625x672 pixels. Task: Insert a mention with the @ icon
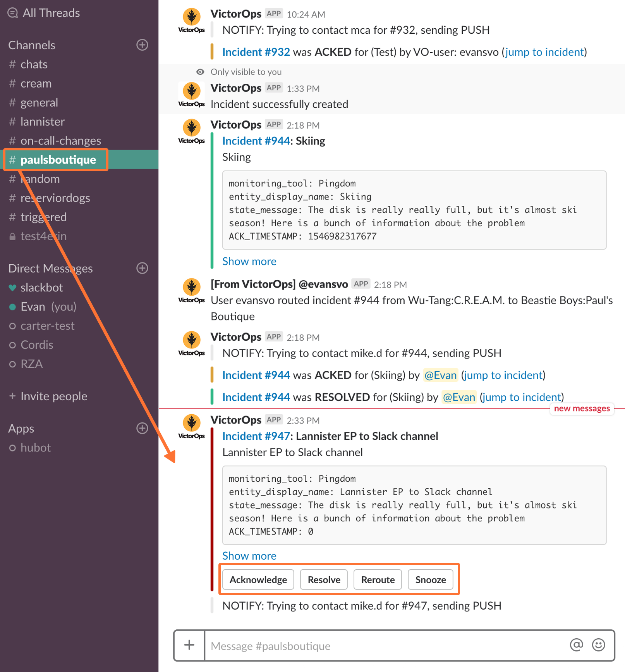(x=577, y=645)
